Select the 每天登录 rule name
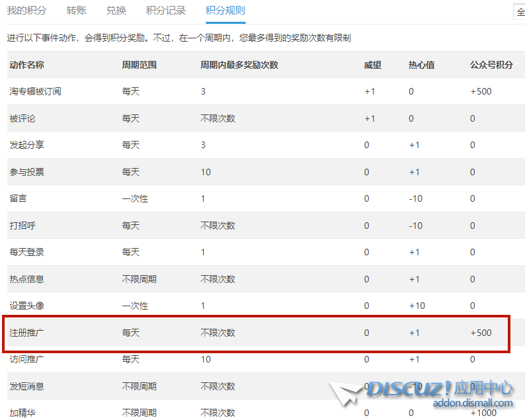 pos(26,252)
